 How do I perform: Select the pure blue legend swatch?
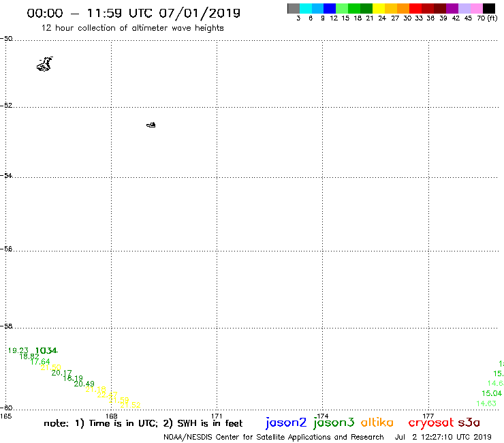(x=330, y=8)
